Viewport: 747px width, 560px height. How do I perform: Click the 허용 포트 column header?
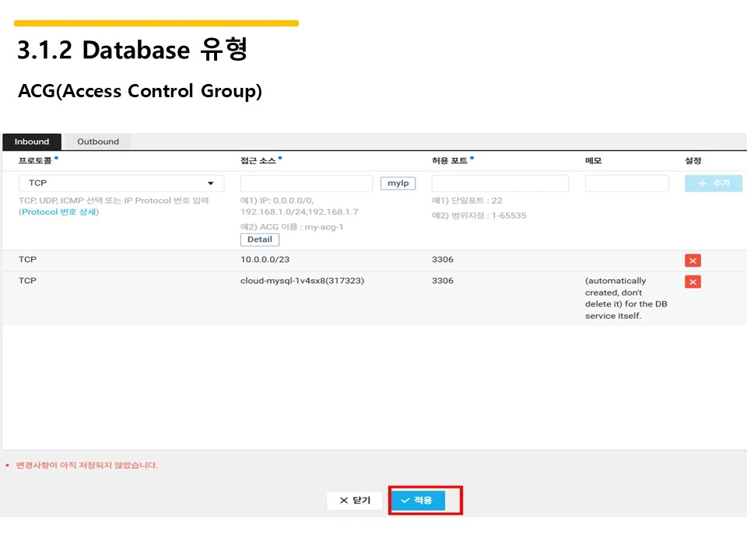450,161
